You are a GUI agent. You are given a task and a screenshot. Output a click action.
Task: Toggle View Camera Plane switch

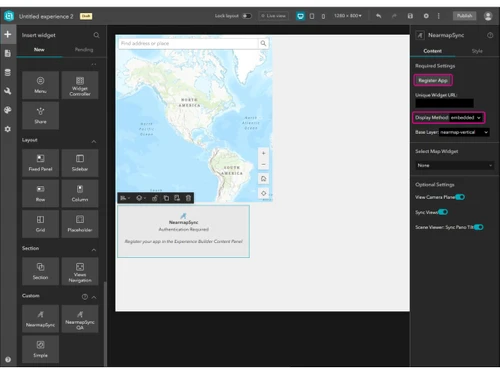click(x=460, y=197)
